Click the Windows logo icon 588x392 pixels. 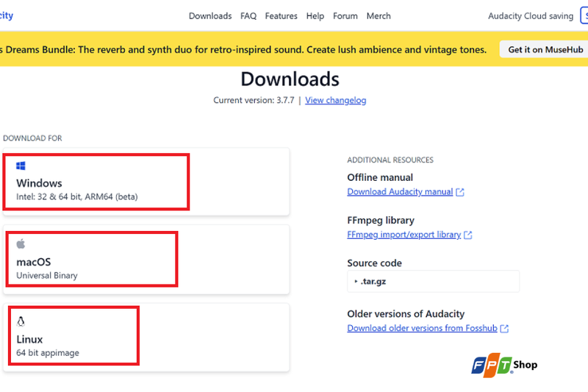point(21,165)
